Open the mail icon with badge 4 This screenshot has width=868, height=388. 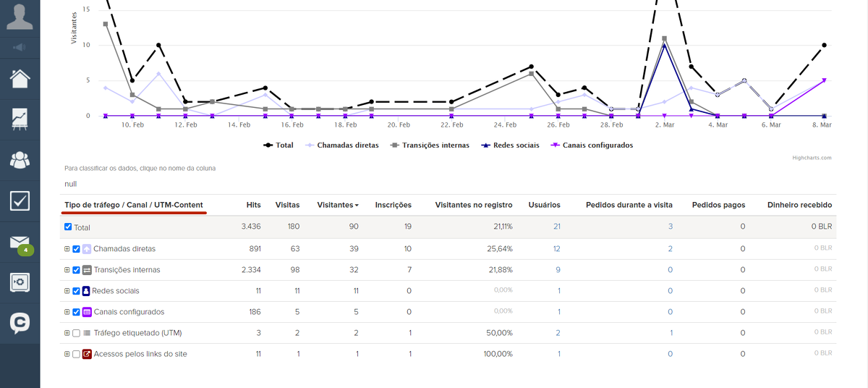tap(20, 242)
